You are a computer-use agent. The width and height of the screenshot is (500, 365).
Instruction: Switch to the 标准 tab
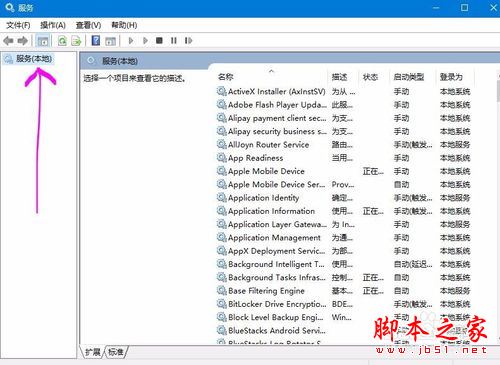(x=116, y=352)
